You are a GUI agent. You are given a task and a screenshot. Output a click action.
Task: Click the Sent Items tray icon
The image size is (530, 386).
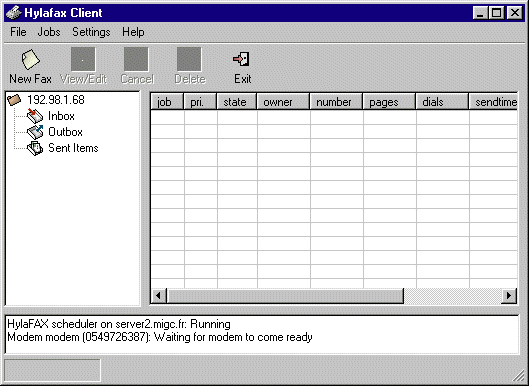tap(35, 148)
